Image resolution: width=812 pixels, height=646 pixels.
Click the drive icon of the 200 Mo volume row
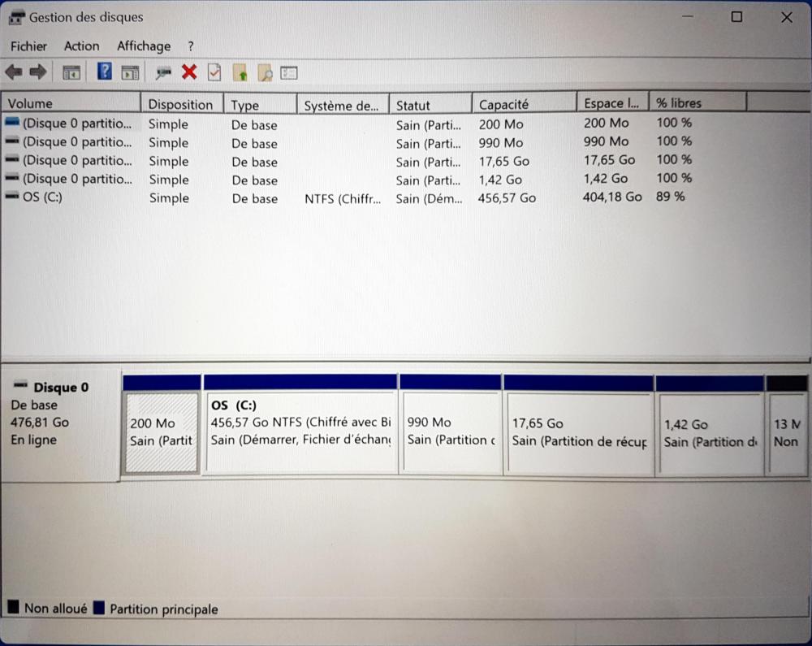12,123
